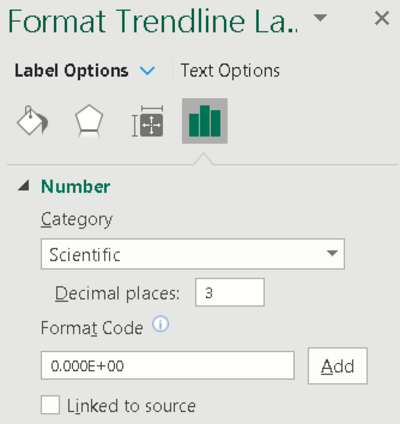The image size is (400, 424).
Task: Click the Add button
Action: [x=338, y=366]
